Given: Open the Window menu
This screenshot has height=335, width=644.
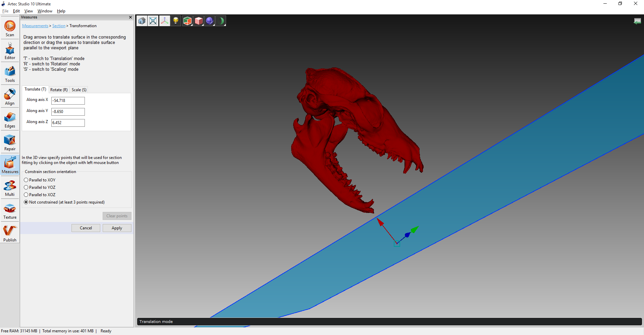Looking at the screenshot, I should pos(45,11).
